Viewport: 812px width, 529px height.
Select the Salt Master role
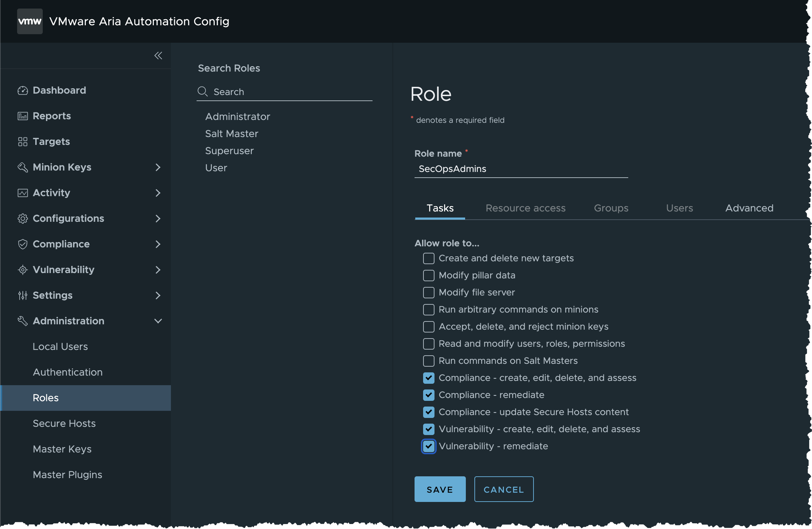click(231, 134)
